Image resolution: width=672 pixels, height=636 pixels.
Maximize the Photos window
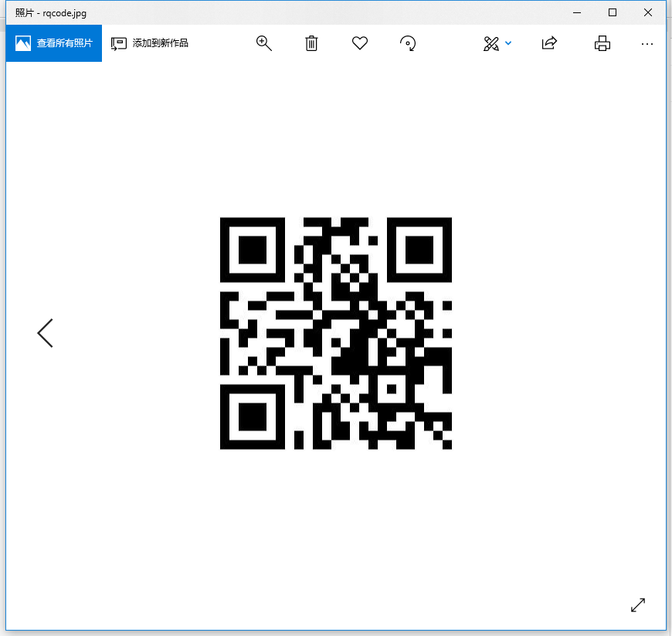tap(613, 13)
